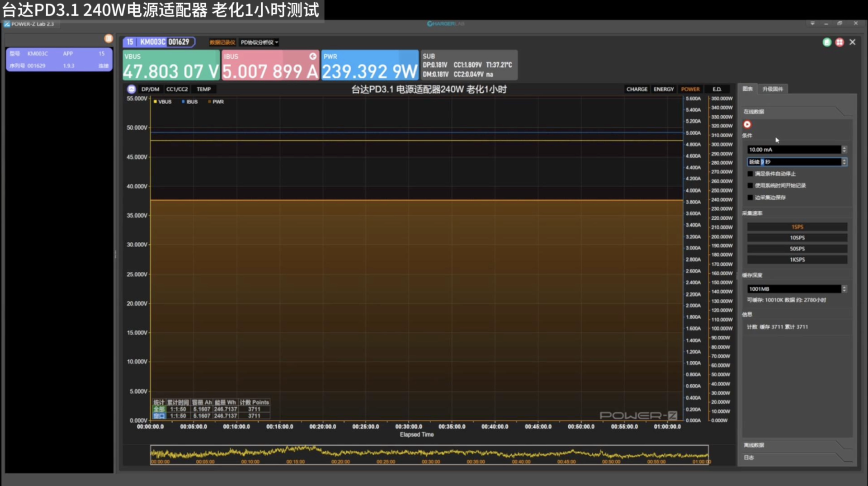Viewport: 868px width, 486px height.
Task: Close the device panel with the X icon
Action: pyautogui.click(x=852, y=42)
